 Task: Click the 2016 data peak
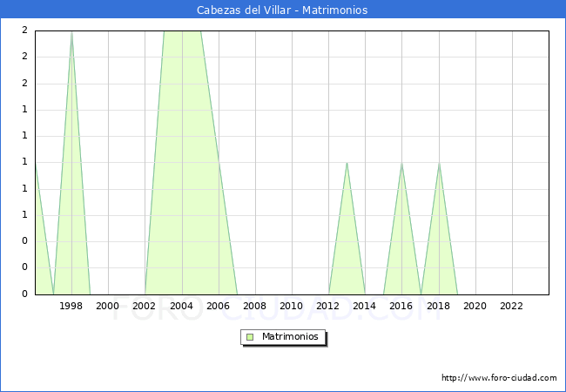(x=401, y=163)
